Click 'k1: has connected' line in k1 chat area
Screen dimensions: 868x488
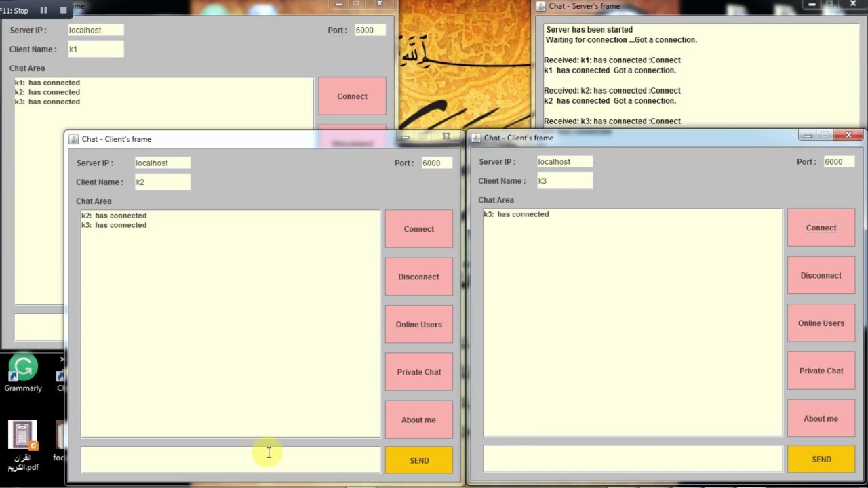[47, 83]
